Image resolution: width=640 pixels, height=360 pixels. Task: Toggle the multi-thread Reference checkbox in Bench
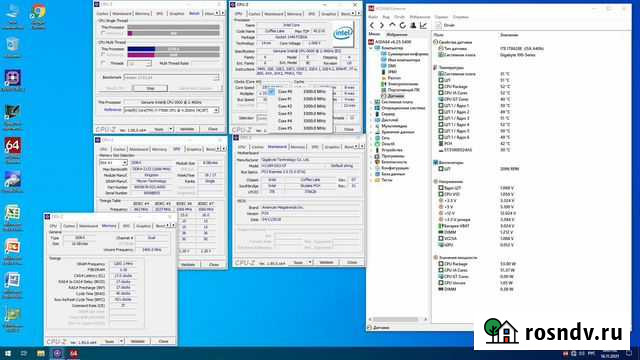click(103, 55)
